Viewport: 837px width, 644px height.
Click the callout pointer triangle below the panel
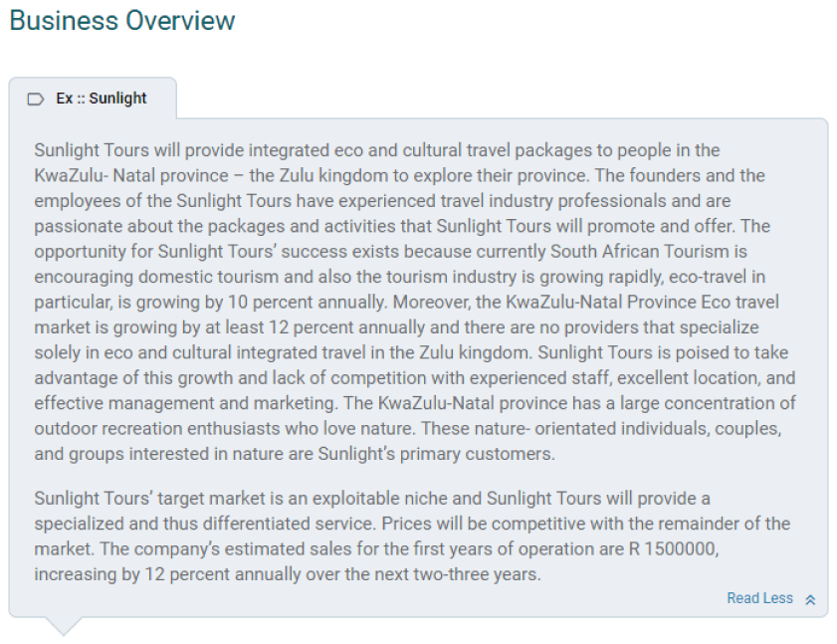pyautogui.click(x=64, y=626)
